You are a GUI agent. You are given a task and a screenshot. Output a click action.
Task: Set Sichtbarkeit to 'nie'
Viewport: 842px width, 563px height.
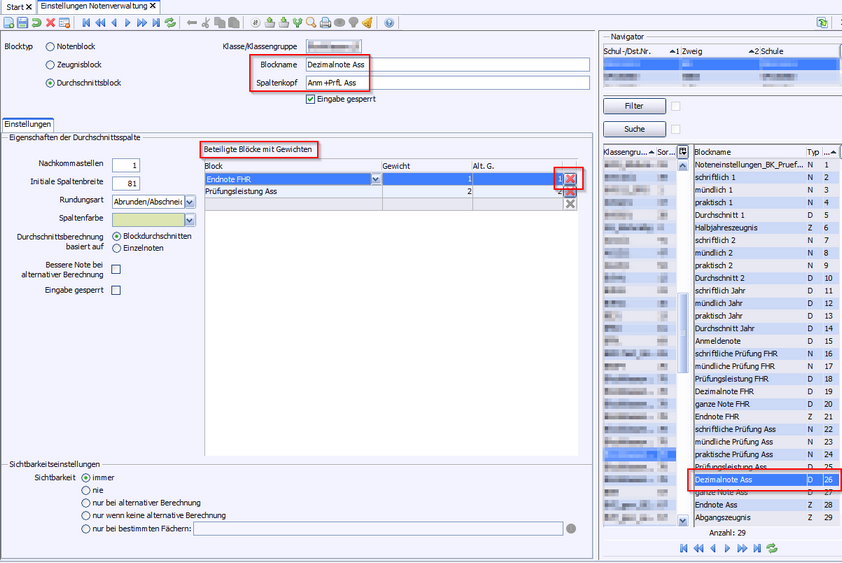(x=86, y=490)
